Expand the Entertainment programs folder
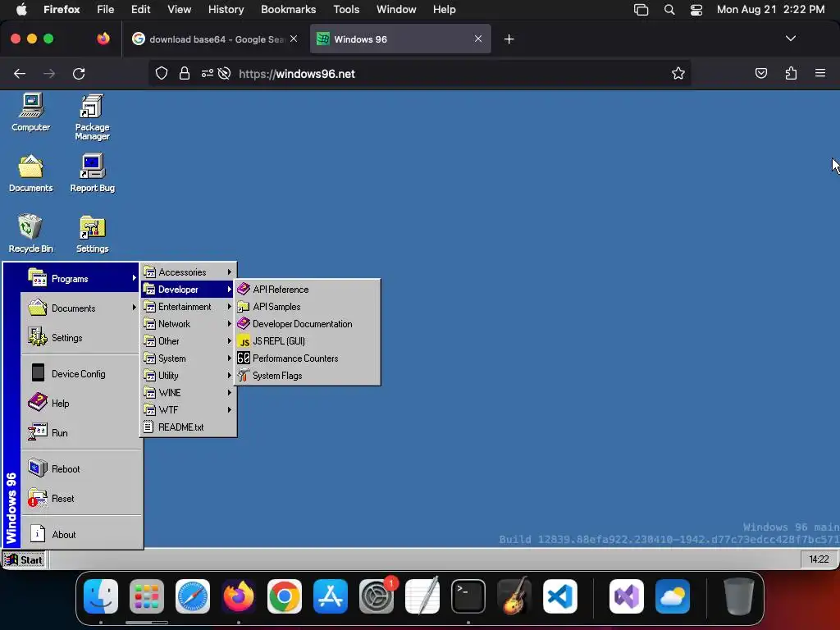Image resolution: width=840 pixels, height=630 pixels. 188,307
